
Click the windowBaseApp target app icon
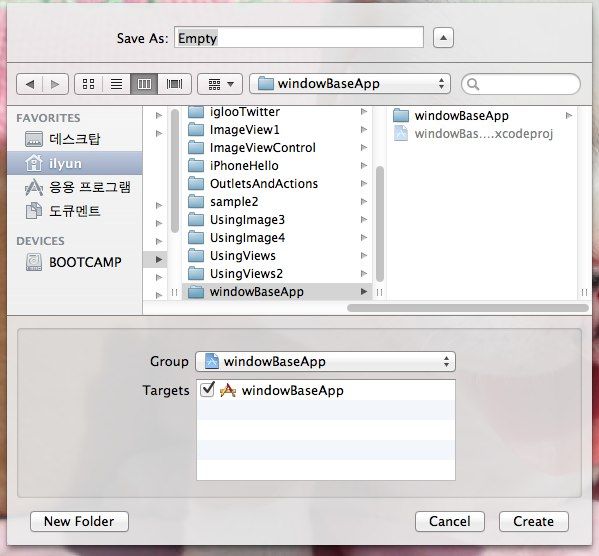tap(228, 390)
